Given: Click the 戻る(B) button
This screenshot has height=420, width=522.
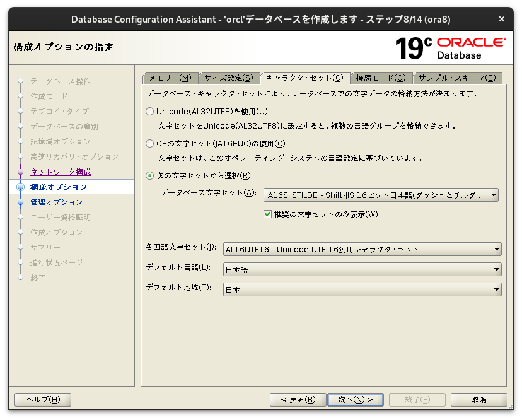Looking at the screenshot, I should 297,399.
